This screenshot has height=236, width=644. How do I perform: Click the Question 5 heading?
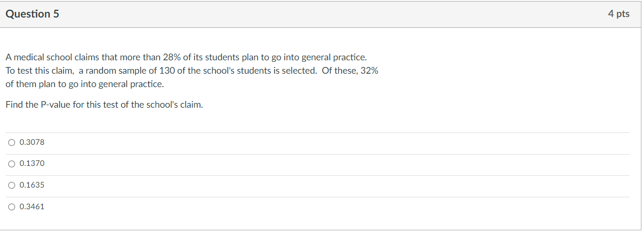(32, 14)
